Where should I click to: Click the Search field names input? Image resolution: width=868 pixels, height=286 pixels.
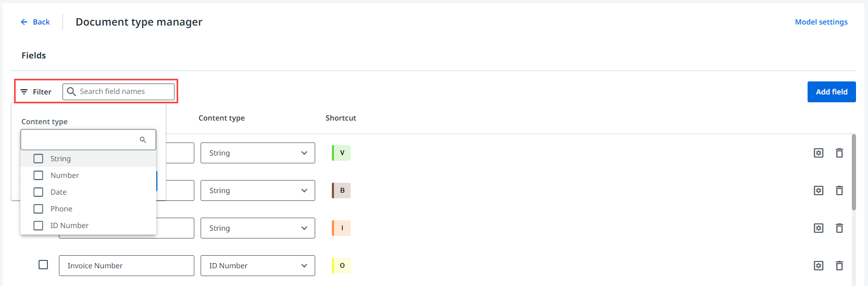(x=125, y=92)
